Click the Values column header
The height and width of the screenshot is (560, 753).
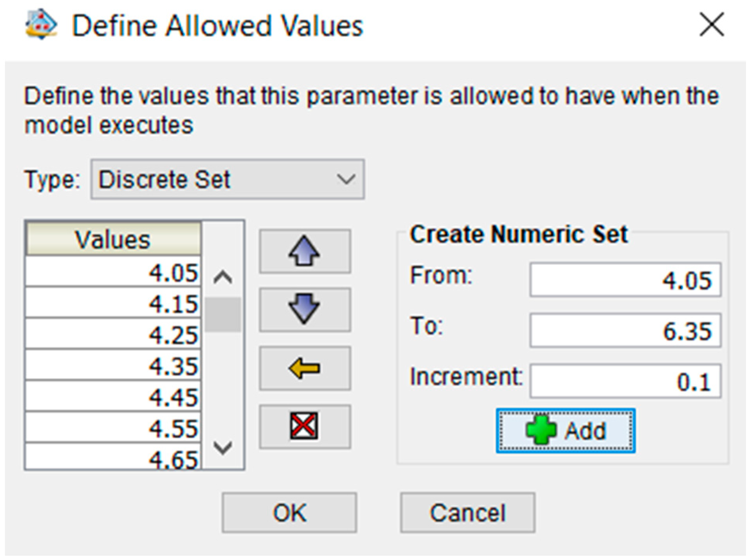[113, 239]
